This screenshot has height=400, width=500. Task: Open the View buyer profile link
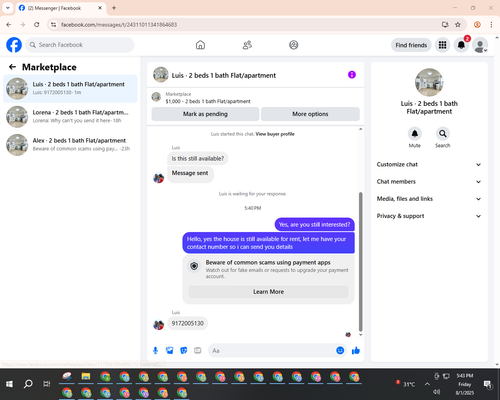click(x=275, y=134)
